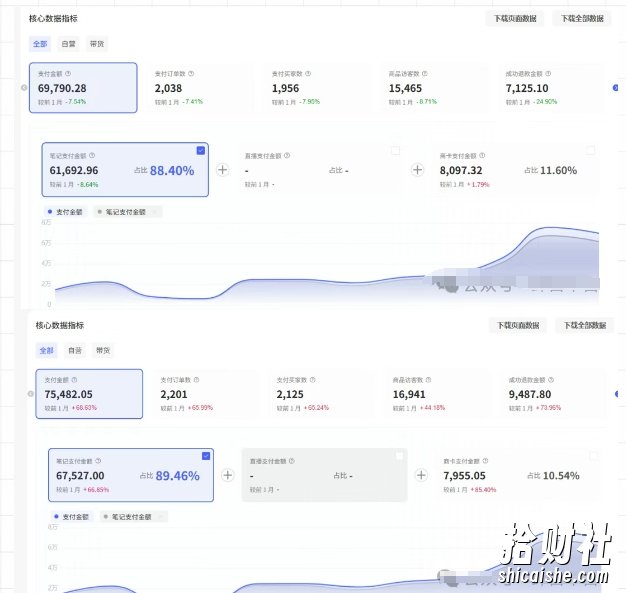This screenshot has height=593, width=626.
Task: Click plus icon before 8,097.32 card
Action: pos(417,170)
